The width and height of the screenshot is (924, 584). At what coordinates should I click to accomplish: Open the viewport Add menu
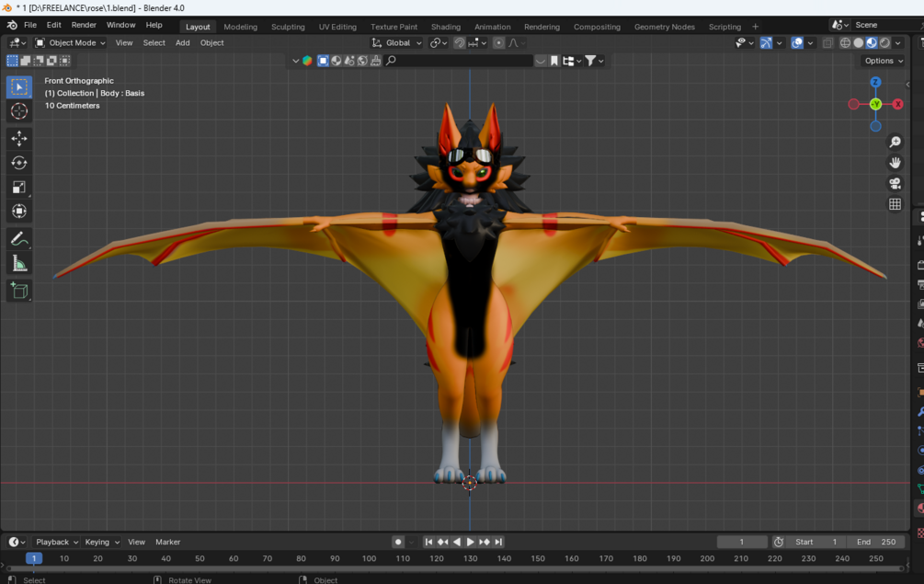183,43
